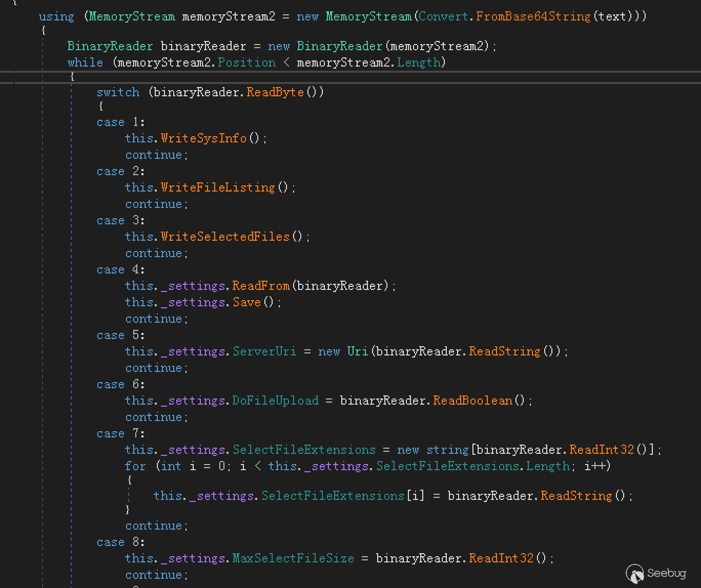The image size is (701, 588).
Task: Click the FromBase64String method call
Action: (x=533, y=16)
